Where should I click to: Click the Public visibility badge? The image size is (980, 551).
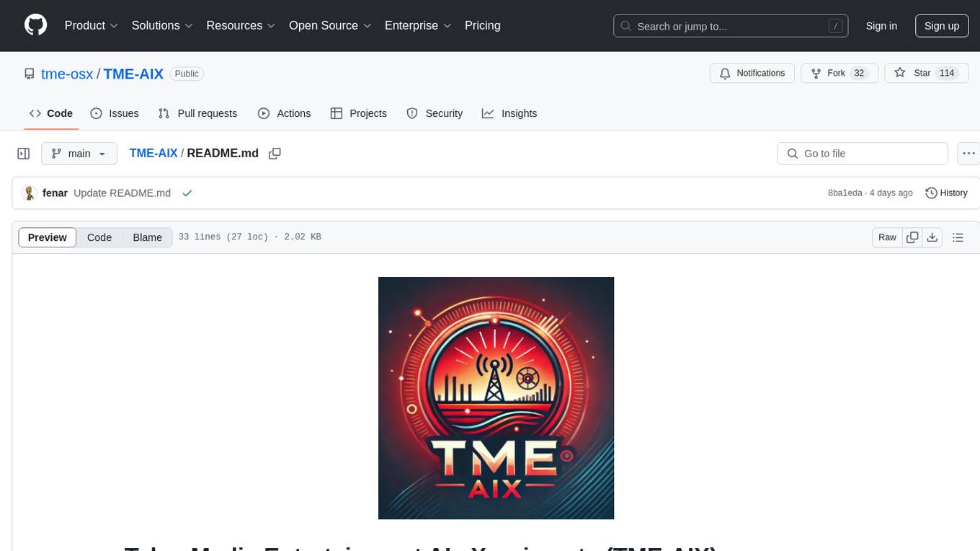tap(187, 74)
